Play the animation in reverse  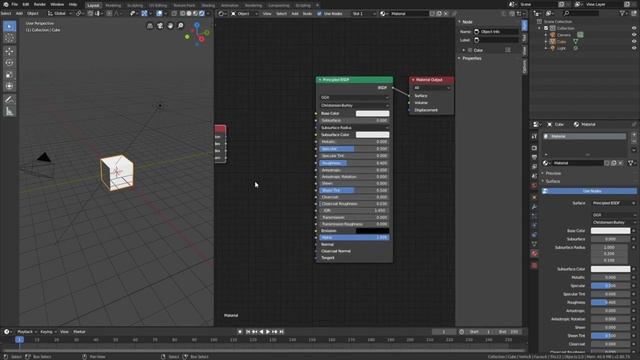[261, 332]
